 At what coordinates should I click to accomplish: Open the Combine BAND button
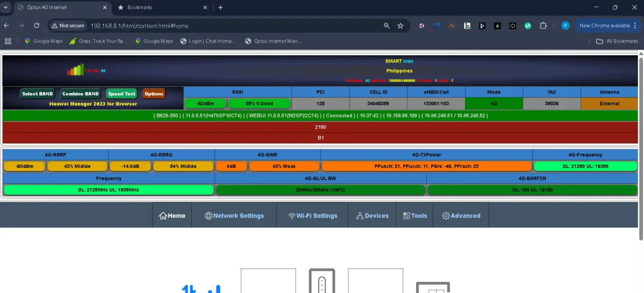pyautogui.click(x=80, y=93)
